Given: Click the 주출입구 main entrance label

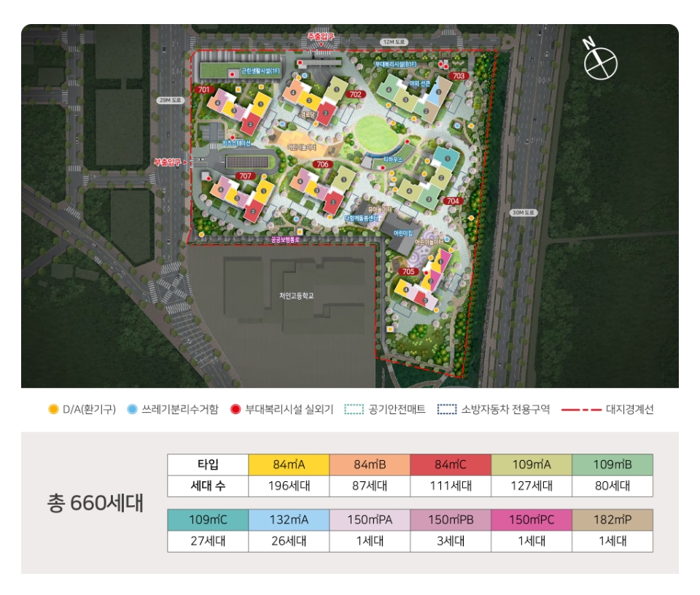Looking at the screenshot, I should [x=320, y=36].
